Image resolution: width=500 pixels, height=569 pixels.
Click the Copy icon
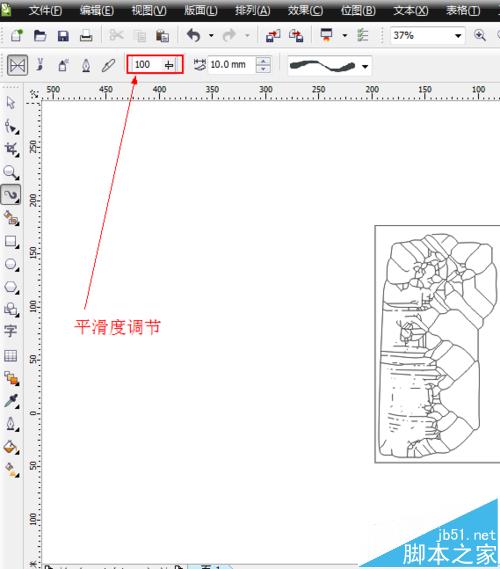pos(139,36)
